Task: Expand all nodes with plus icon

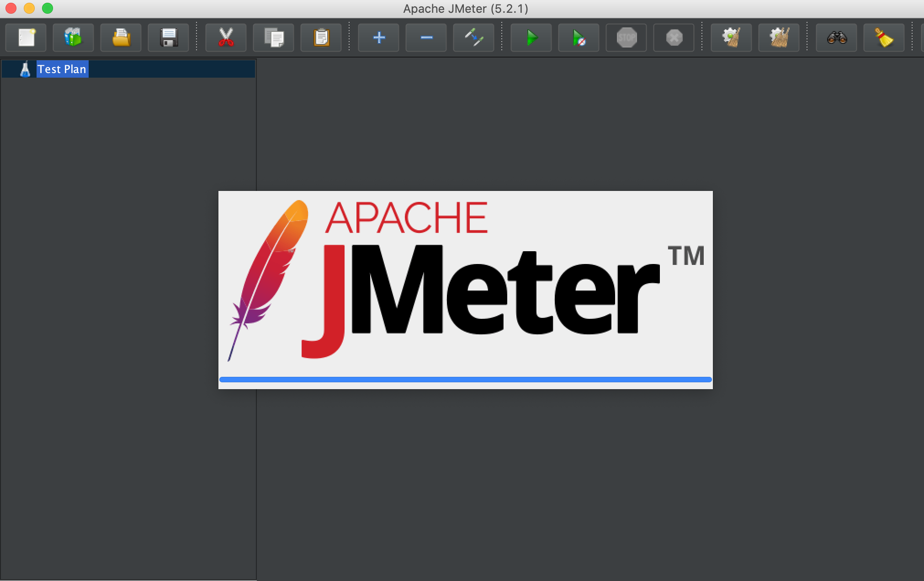Action: [378, 37]
